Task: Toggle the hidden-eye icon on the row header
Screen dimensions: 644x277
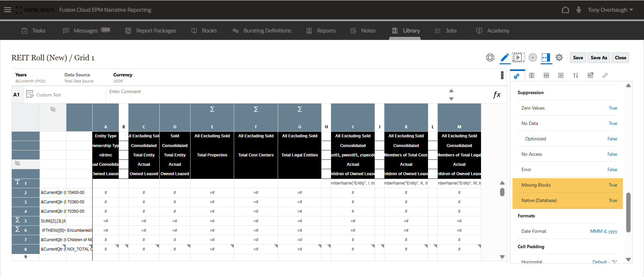Action: click(x=17, y=163)
